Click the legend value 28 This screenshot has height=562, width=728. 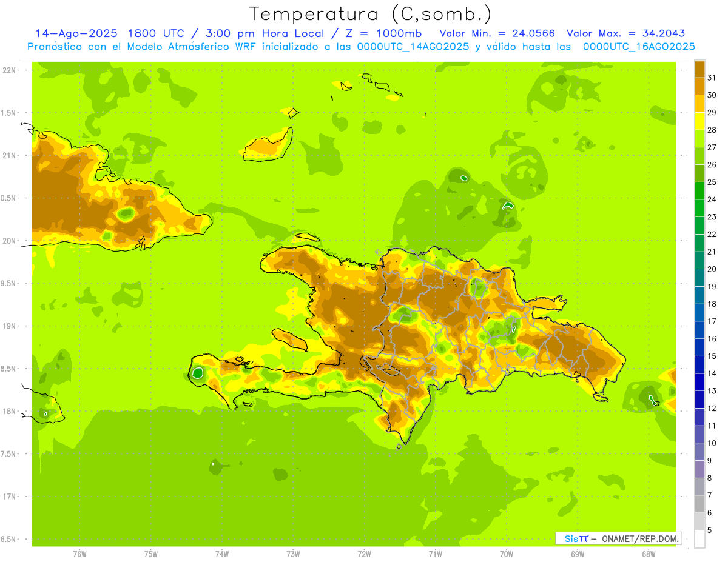tap(712, 130)
